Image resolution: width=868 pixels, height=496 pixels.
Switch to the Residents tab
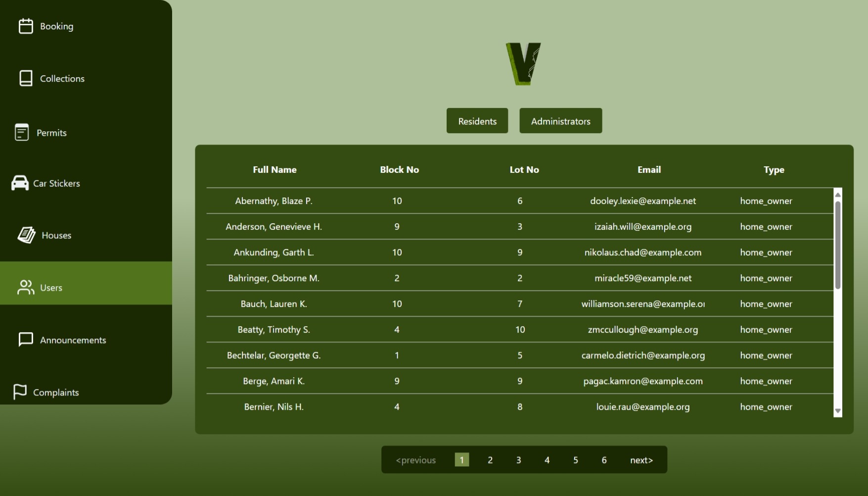coord(477,121)
